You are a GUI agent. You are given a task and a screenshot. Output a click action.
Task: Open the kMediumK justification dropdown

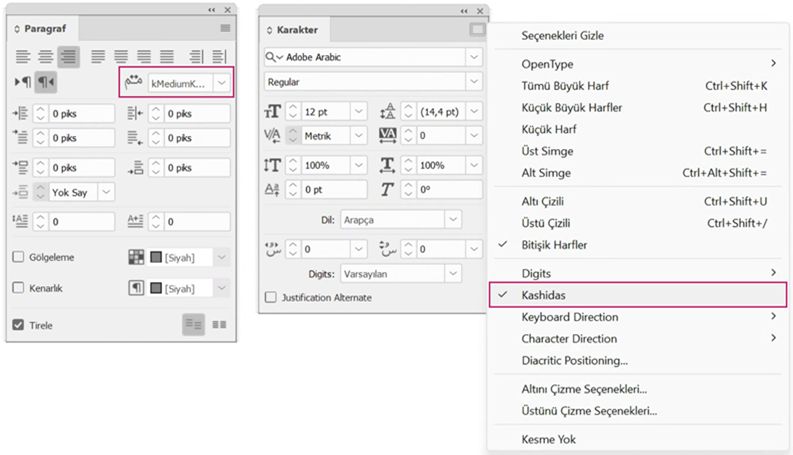223,83
